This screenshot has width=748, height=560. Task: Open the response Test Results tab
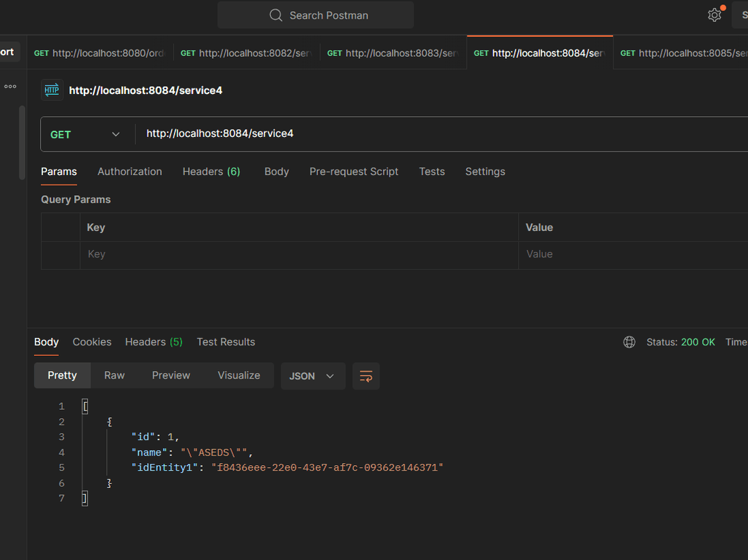coord(226,342)
